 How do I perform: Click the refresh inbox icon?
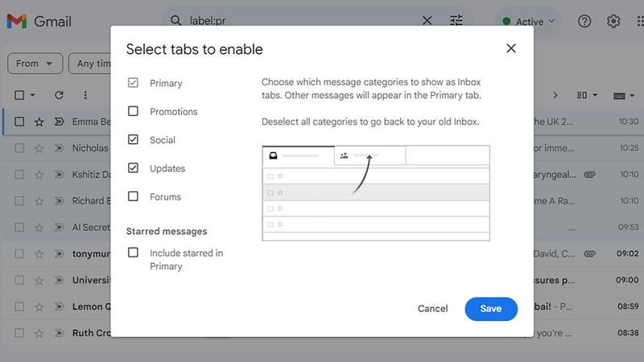pos(59,95)
